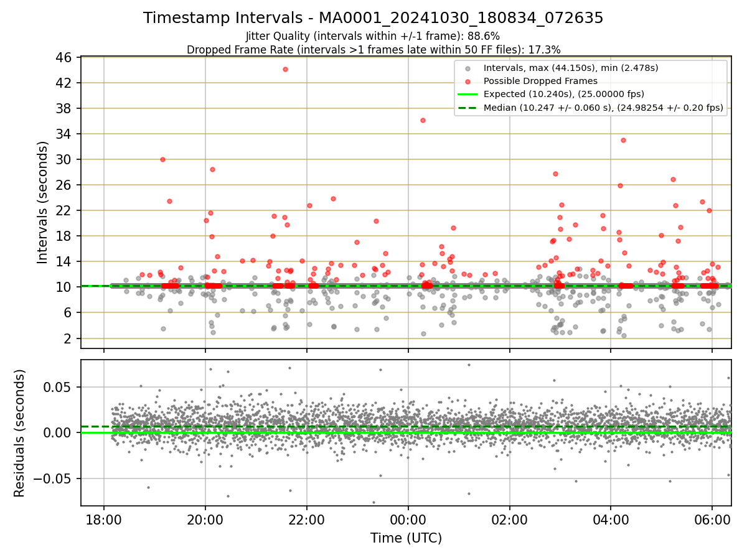Click the Dropped Frame Rate 17.3% subtitle line

(x=373, y=50)
